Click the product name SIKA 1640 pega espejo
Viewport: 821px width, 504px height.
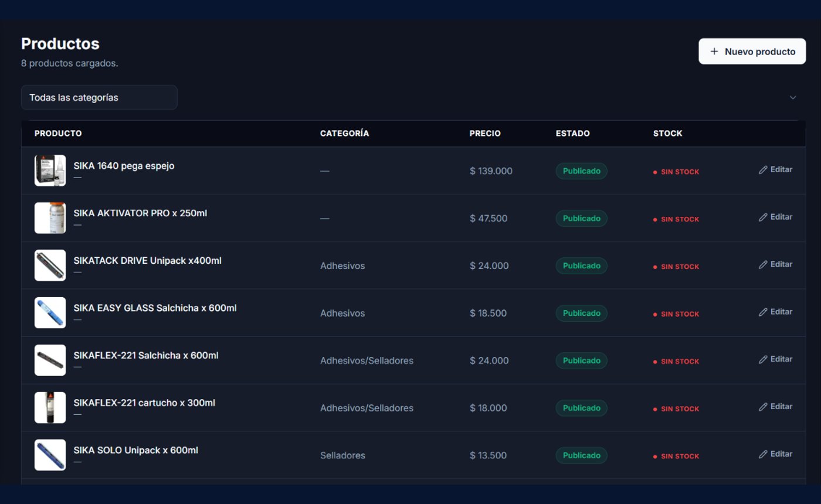tap(124, 166)
